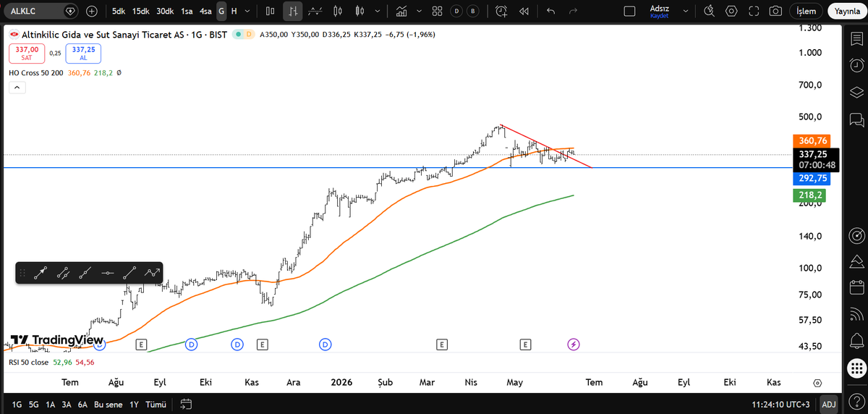Open chart settings hexagon icon

pos(731,11)
